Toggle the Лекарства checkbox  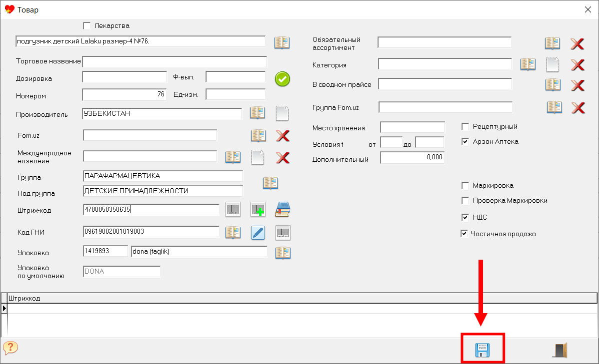86,25
